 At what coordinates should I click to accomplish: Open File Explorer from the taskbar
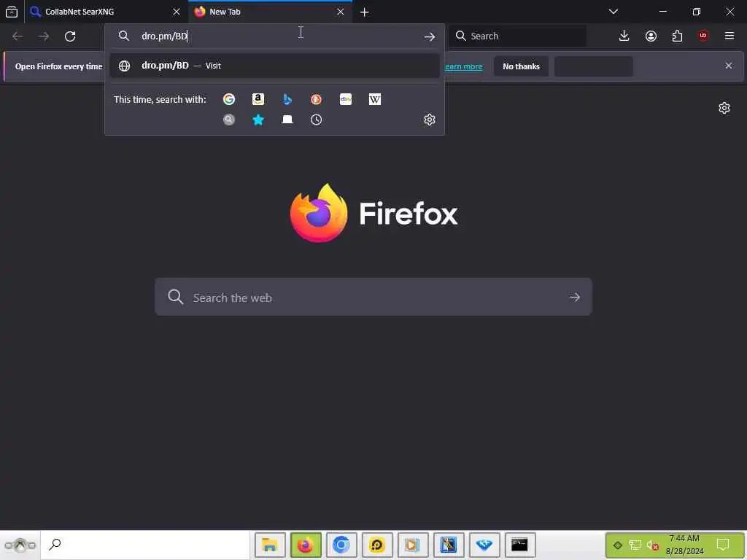(270, 545)
